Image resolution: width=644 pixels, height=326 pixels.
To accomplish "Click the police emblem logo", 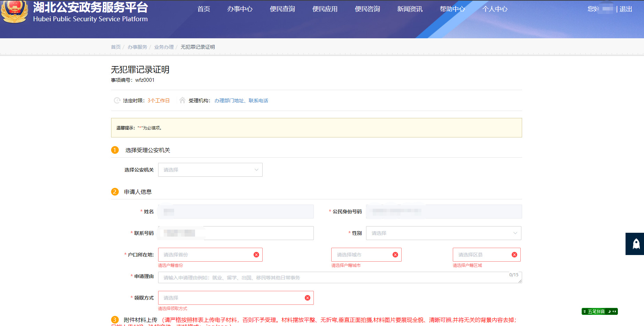I will [14, 11].
